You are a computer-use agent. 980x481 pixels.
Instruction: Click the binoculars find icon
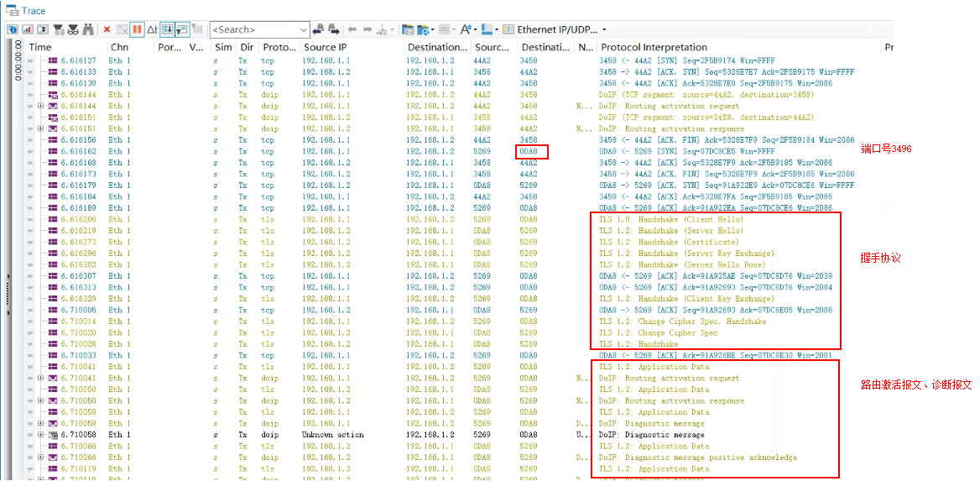click(x=88, y=29)
